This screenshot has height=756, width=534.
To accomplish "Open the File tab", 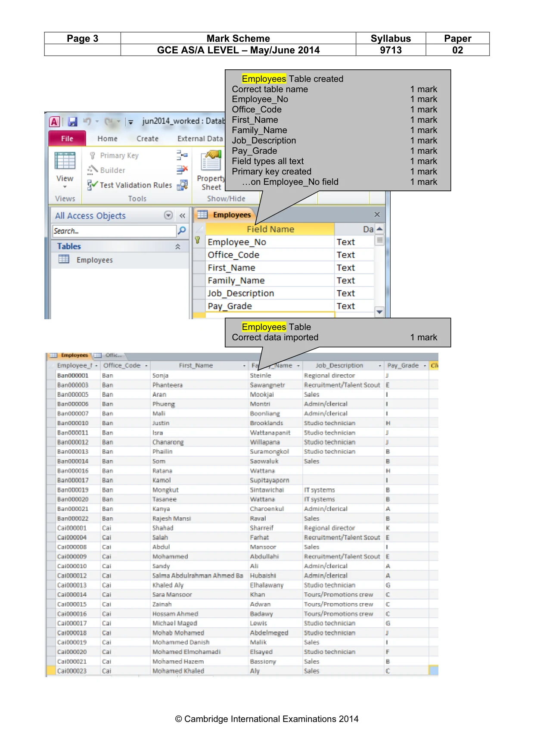I will click(x=67, y=139).
